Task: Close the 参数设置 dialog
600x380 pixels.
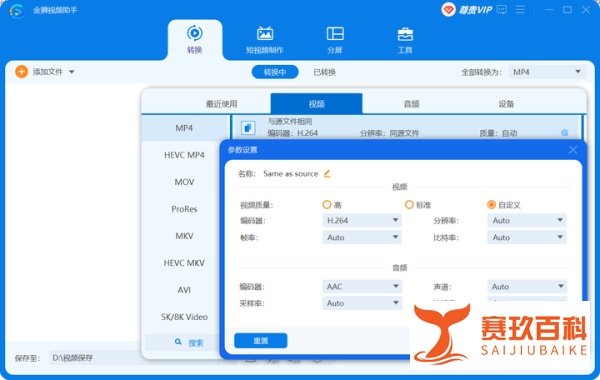Action: pyautogui.click(x=572, y=150)
